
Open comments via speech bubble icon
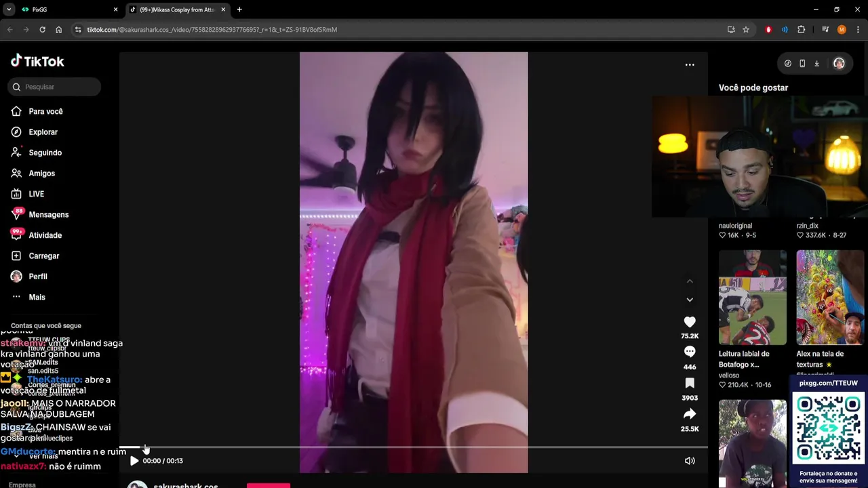[x=690, y=352]
